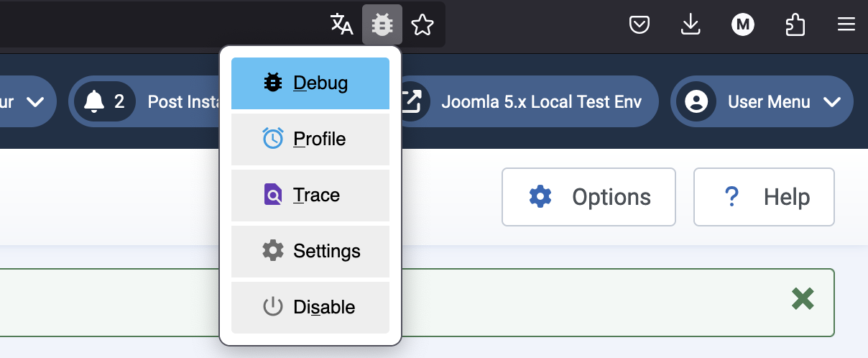This screenshot has height=358, width=868.
Task: Open the browser hamburger application menu
Action: point(846,25)
